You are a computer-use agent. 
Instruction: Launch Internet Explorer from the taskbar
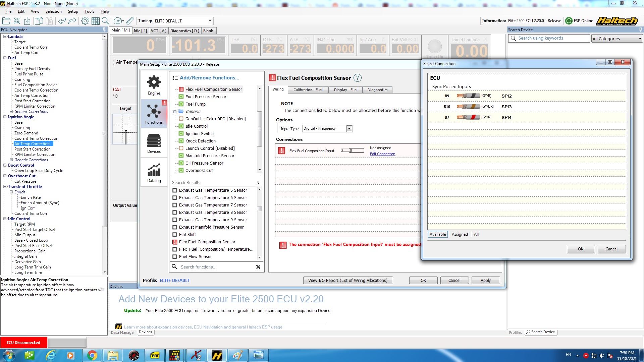[x=51, y=355]
